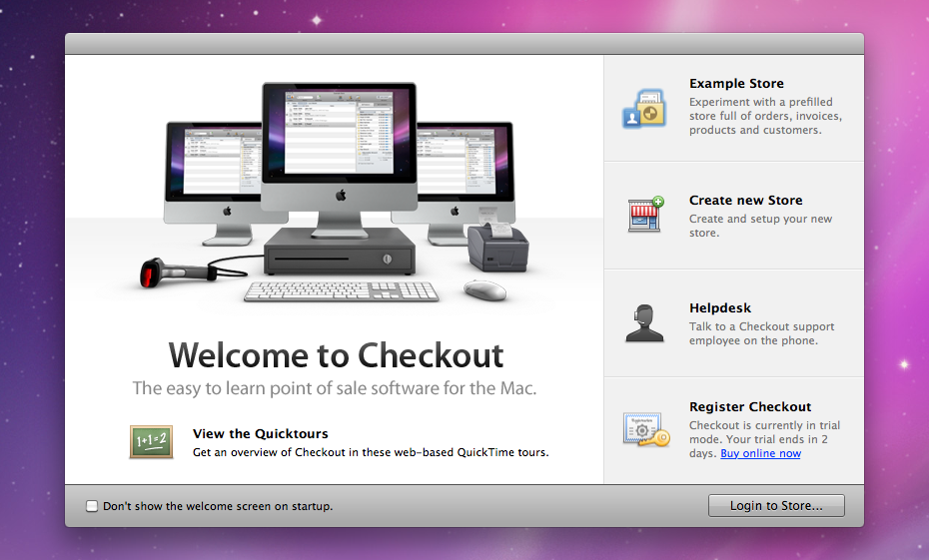Screen dimensions: 929x560
Task: Click 'Create and setup your new store' text
Action: 761,226
